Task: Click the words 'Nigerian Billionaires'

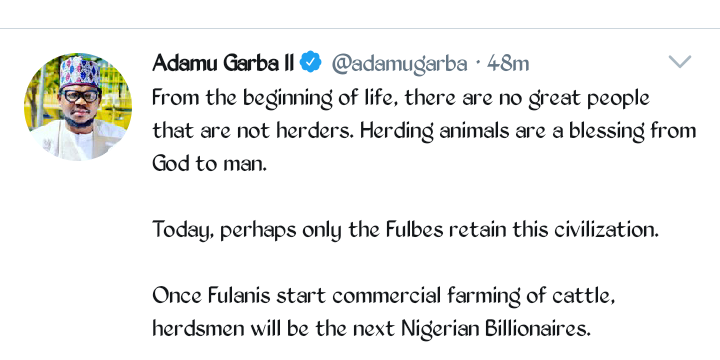Action: 496,329
